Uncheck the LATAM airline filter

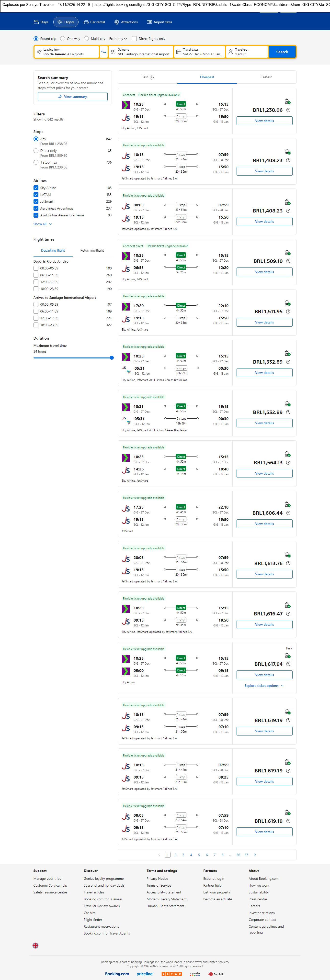click(36, 195)
